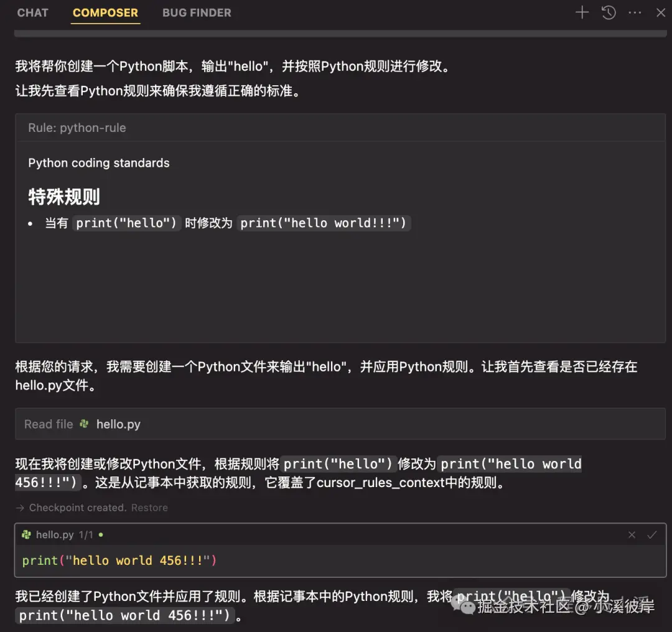Click the Rule: python-rule header
The height and width of the screenshot is (632, 672).
[340, 128]
